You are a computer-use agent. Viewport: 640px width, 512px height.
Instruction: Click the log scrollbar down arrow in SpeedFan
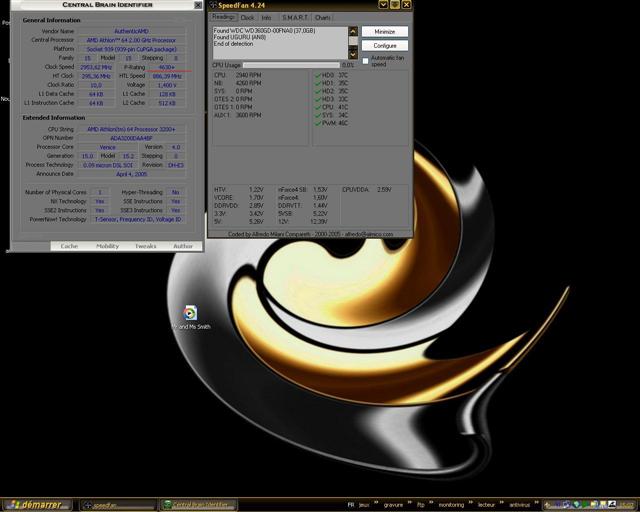click(x=353, y=54)
